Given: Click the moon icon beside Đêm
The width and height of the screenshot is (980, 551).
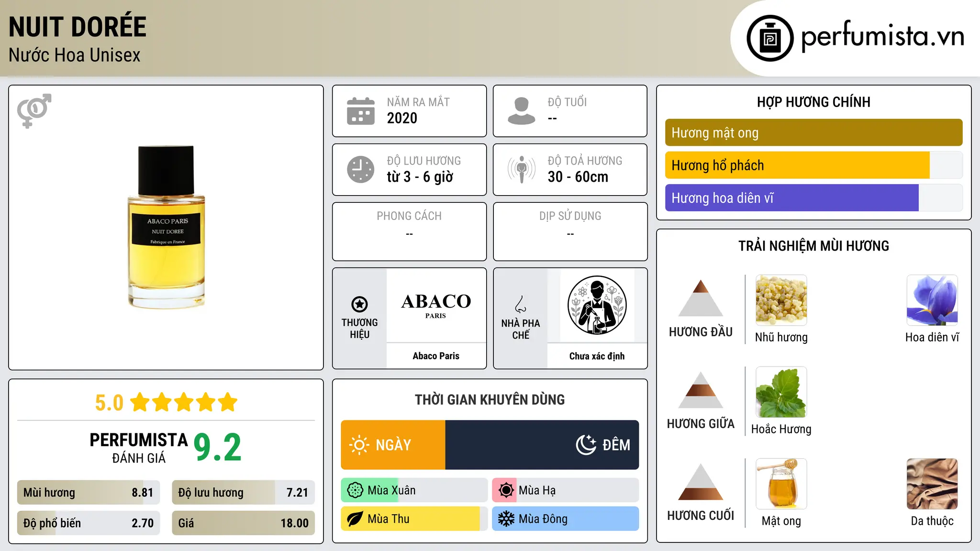Looking at the screenshot, I should pos(586,445).
